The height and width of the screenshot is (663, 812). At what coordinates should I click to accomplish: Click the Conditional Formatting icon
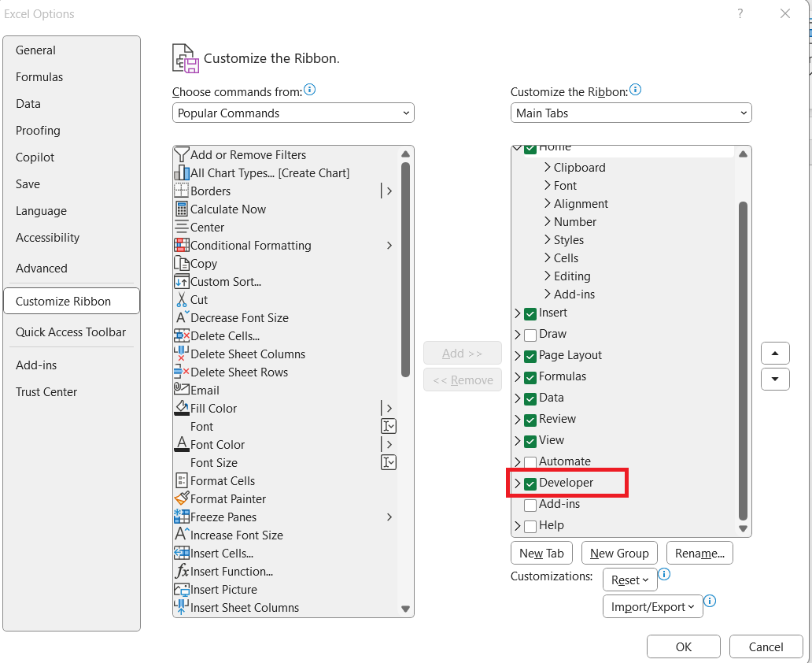[181, 245]
